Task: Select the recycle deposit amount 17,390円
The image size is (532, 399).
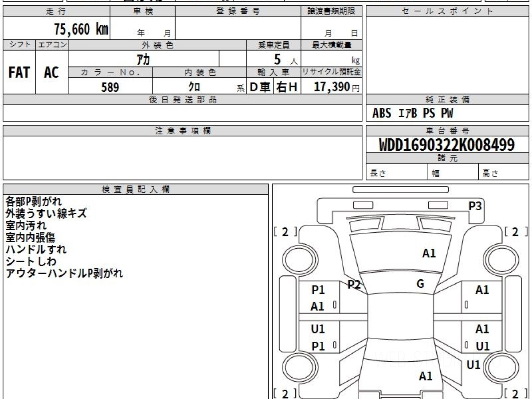Action: [x=337, y=87]
